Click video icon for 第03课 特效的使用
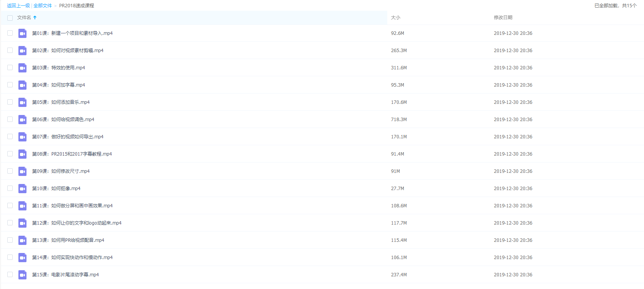The image size is (644, 289). point(22,68)
